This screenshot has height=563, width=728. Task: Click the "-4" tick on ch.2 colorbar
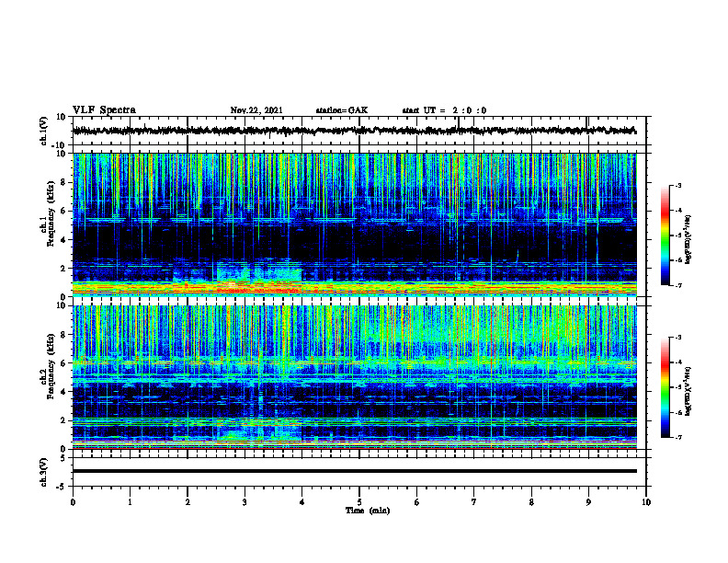(x=678, y=362)
